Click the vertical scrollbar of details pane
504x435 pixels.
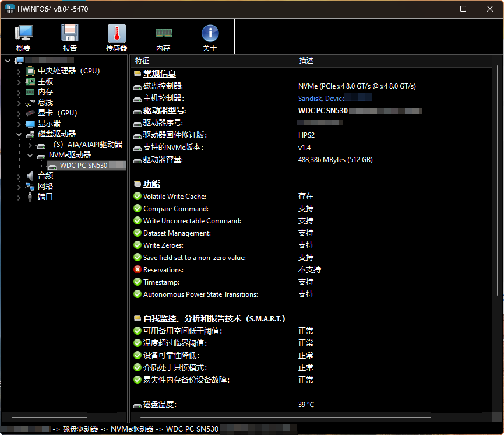(497, 180)
